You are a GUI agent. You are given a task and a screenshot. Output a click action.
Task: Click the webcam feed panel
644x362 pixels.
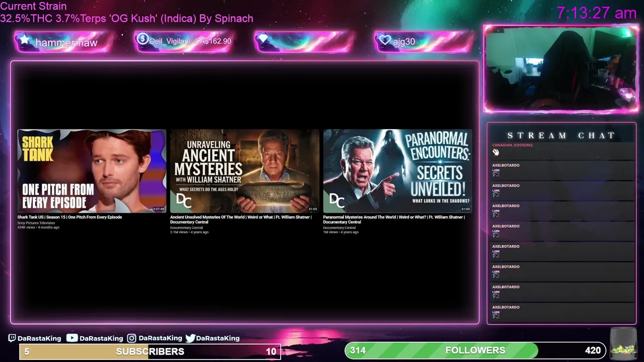coord(561,69)
